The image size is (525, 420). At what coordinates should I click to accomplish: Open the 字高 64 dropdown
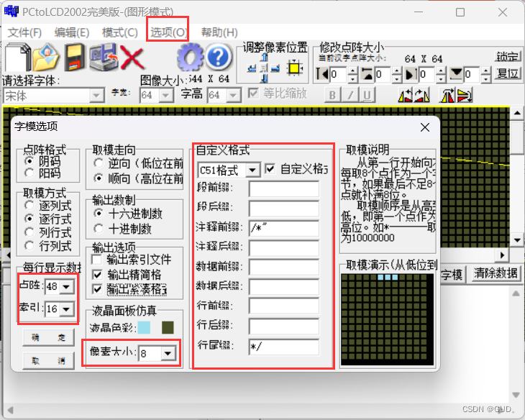[233, 96]
